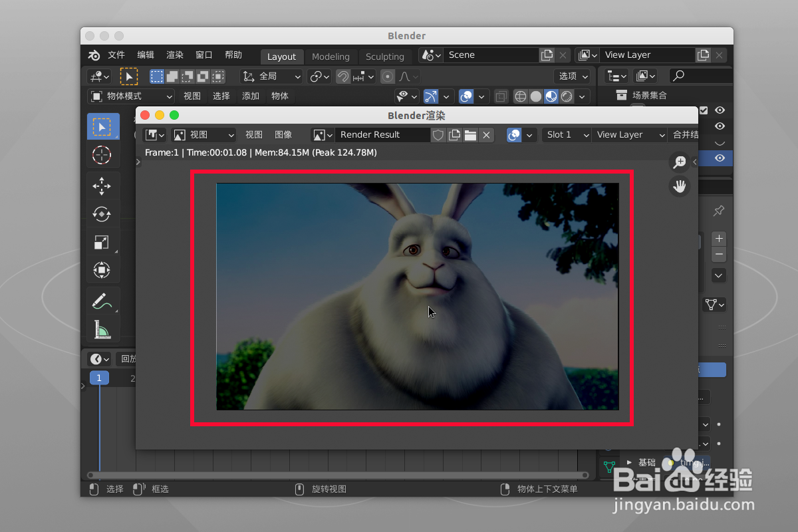Open the 全局 transform orientation dropdown

271,76
